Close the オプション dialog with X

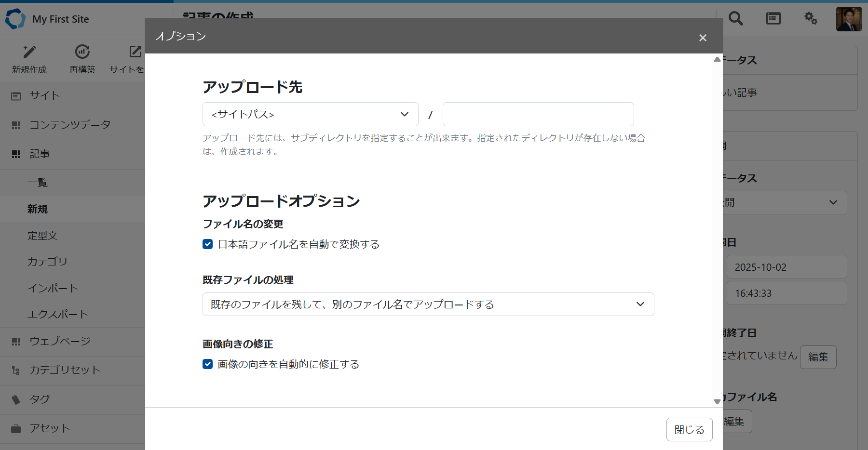point(703,38)
